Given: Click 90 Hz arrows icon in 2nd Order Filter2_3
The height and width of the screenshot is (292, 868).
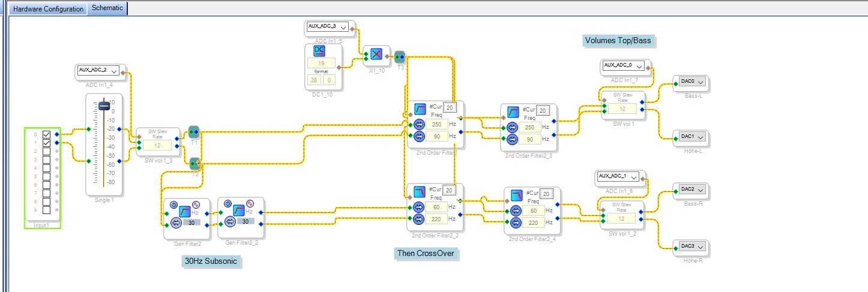Looking at the screenshot, I should (512, 139).
